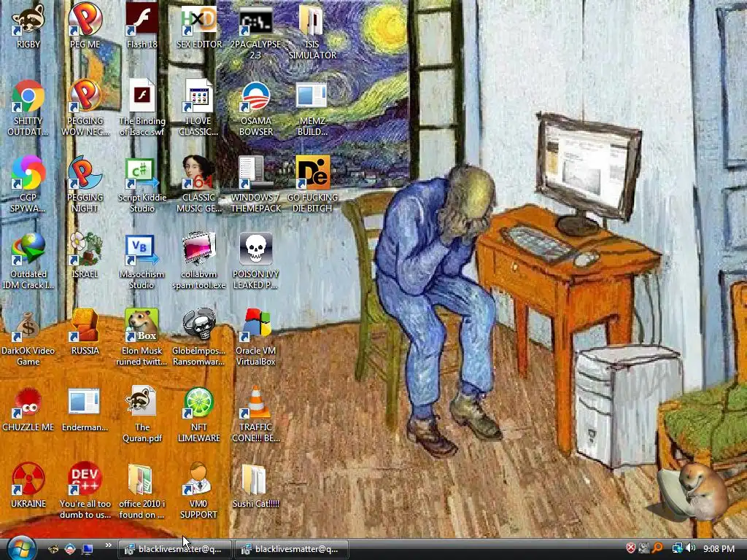Open the PEGGING NIGHT Peggle shortcut
The image size is (747, 560).
pyautogui.click(x=85, y=172)
